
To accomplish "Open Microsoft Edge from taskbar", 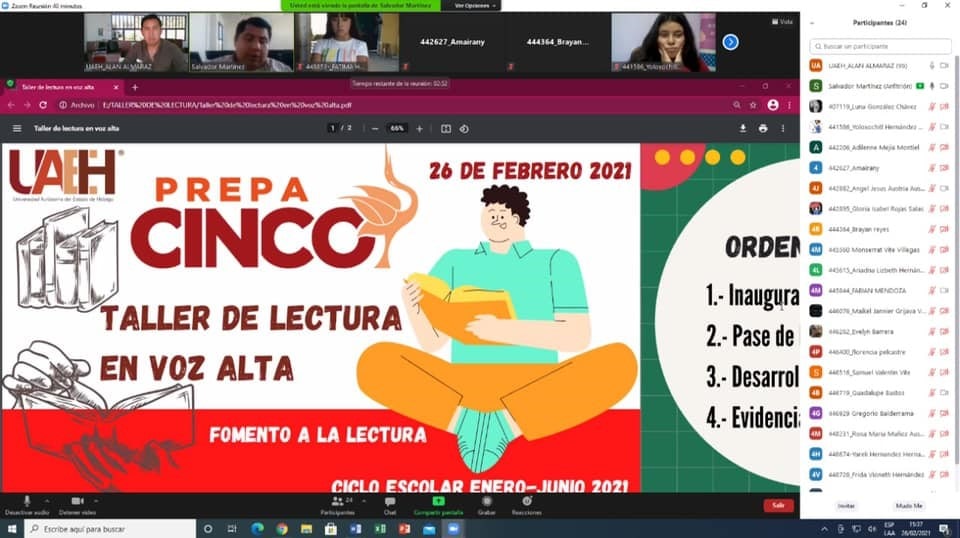I will (257, 529).
